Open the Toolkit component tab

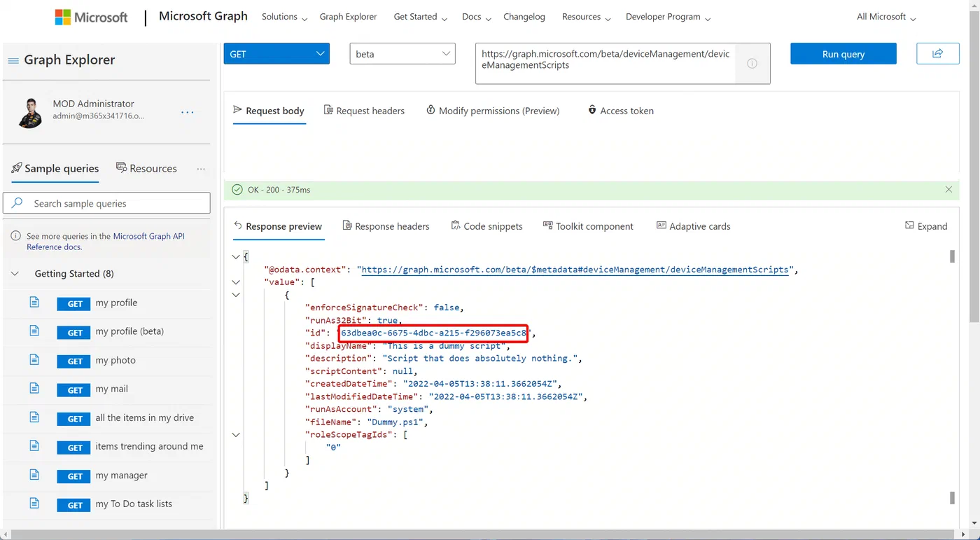tap(588, 226)
